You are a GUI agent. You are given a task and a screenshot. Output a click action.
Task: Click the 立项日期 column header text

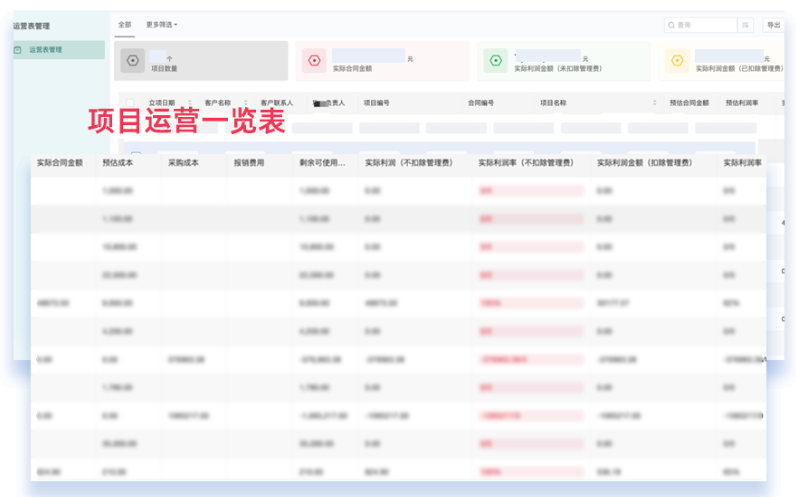click(x=161, y=103)
